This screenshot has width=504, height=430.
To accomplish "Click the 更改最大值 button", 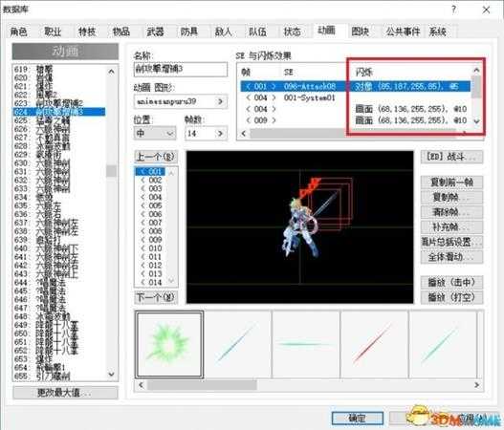I will click(x=65, y=393).
